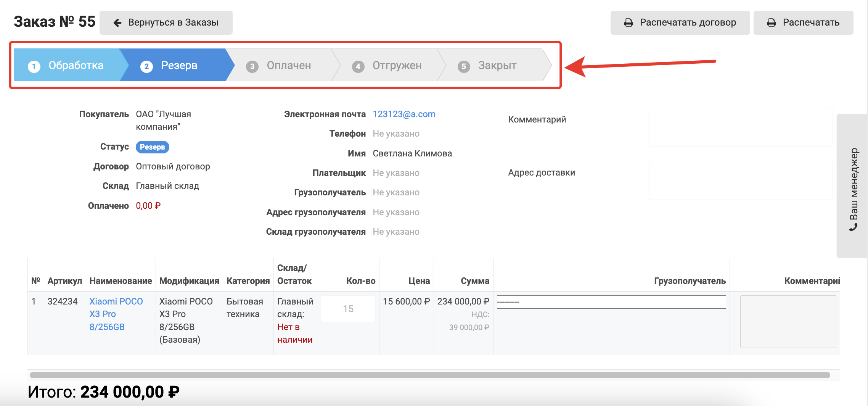The image size is (868, 406).
Task: Click the order Комментарий text area
Action: point(741,127)
